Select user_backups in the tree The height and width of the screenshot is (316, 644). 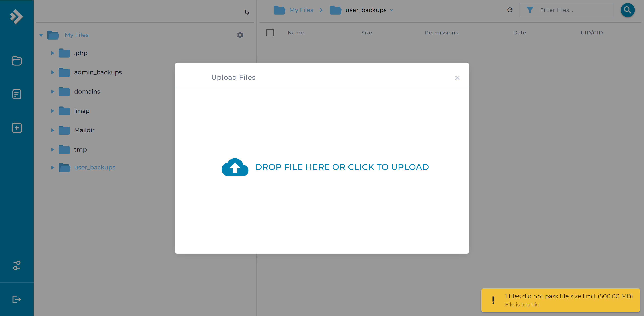[x=95, y=167]
